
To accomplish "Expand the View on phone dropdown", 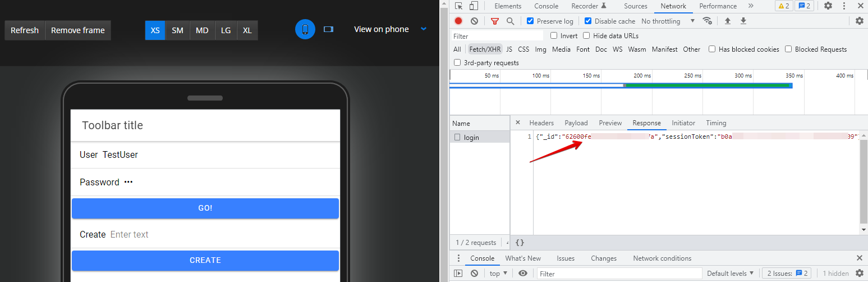I will (x=424, y=29).
